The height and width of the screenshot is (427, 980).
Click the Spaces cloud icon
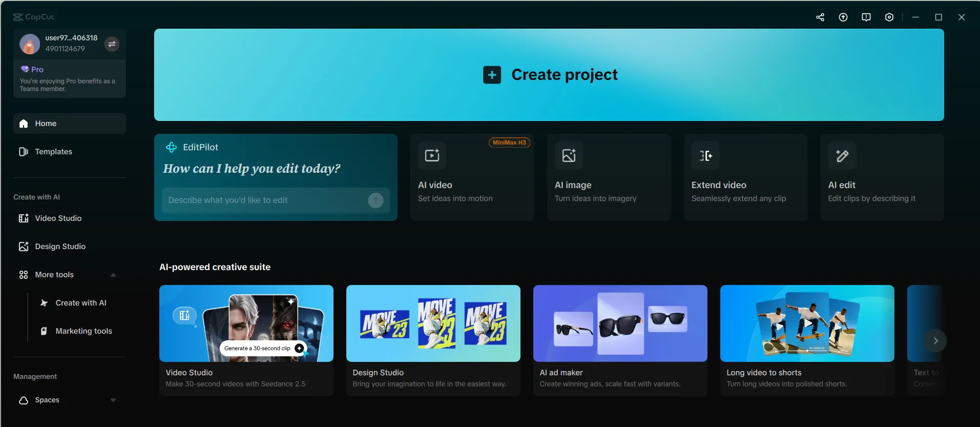click(24, 400)
